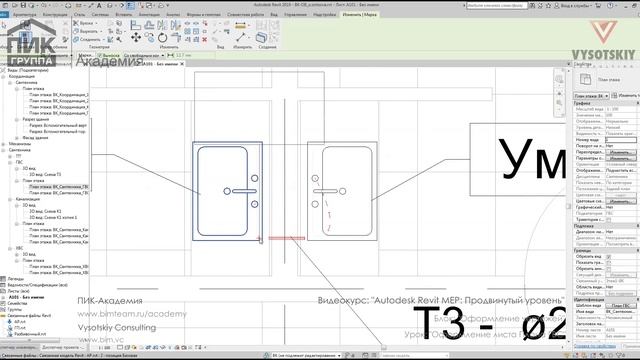Click the view template 'План ГВС' button
640x360 pixels.
[x=620, y=305]
